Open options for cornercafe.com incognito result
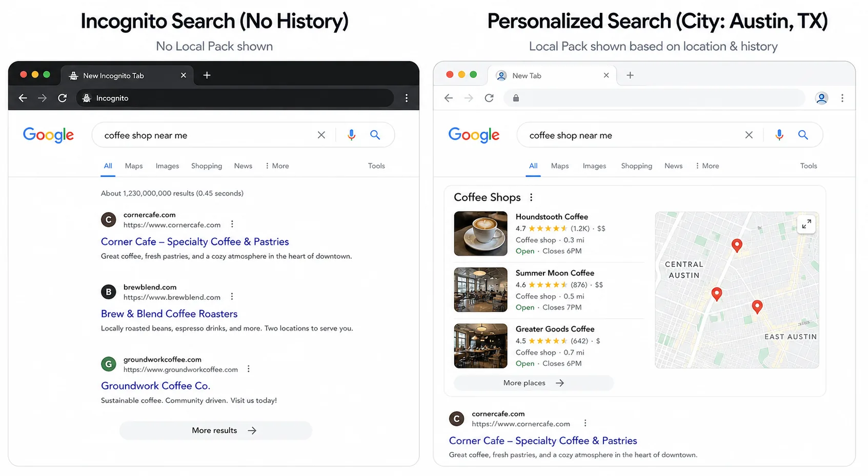This screenshot has height=476, width=868. click(232, 224)
